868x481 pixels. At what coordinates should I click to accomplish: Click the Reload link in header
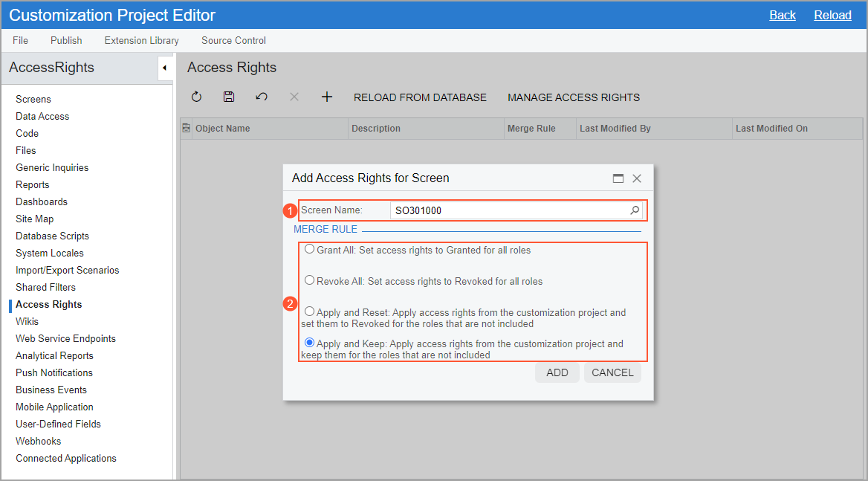832,15
